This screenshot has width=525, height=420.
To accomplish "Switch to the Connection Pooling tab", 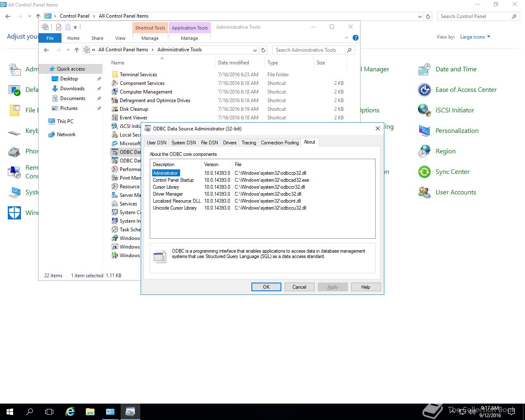I will [x=280, y=143].
